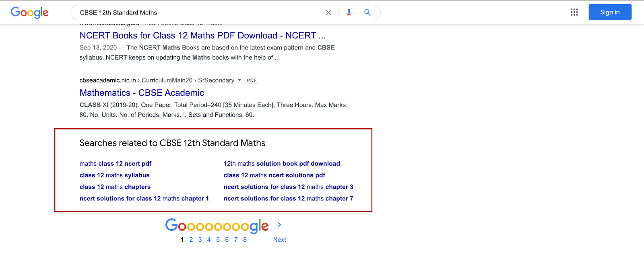644x253 pixels.
Task: Click the next-page chevron arrow beside Goooooooogle
Action: coord(279,225)
